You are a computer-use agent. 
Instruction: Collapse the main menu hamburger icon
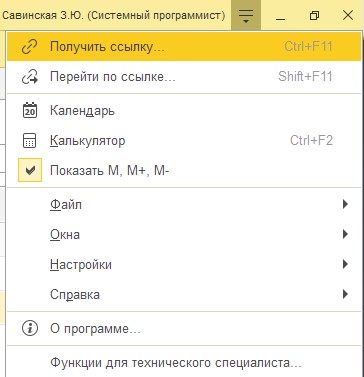[246, 15]
